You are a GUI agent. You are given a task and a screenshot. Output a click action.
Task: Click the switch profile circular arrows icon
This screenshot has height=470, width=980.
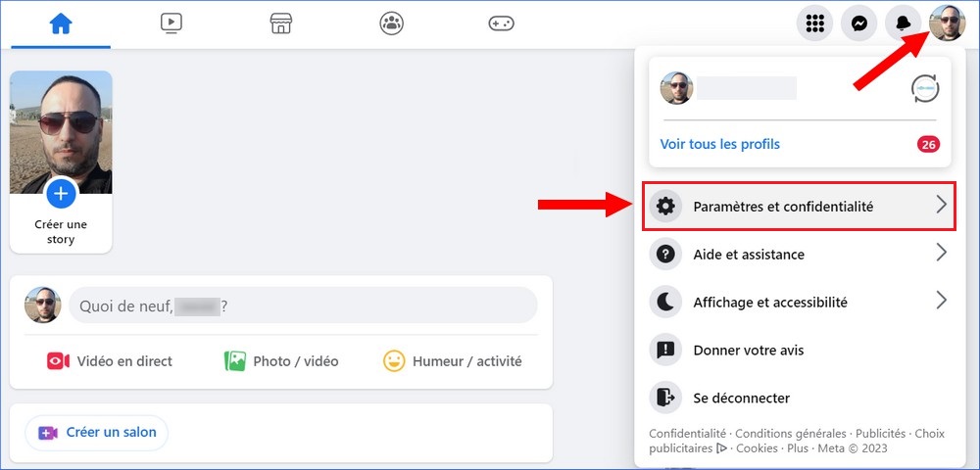[x=924, y=89]
